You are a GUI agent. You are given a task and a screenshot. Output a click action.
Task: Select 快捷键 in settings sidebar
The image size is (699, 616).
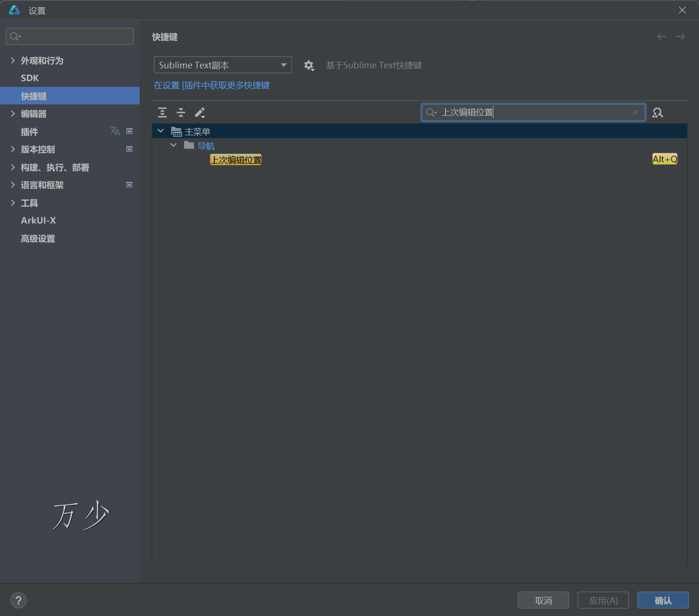click(70, 96)
